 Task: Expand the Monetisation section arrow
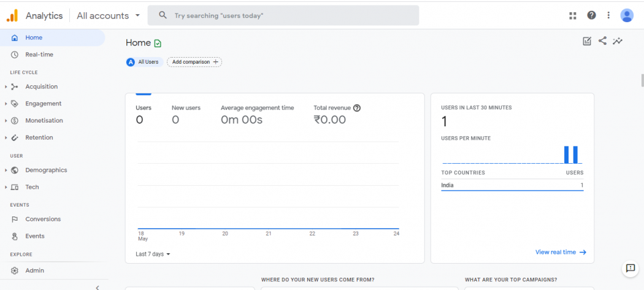coord(6,120)
